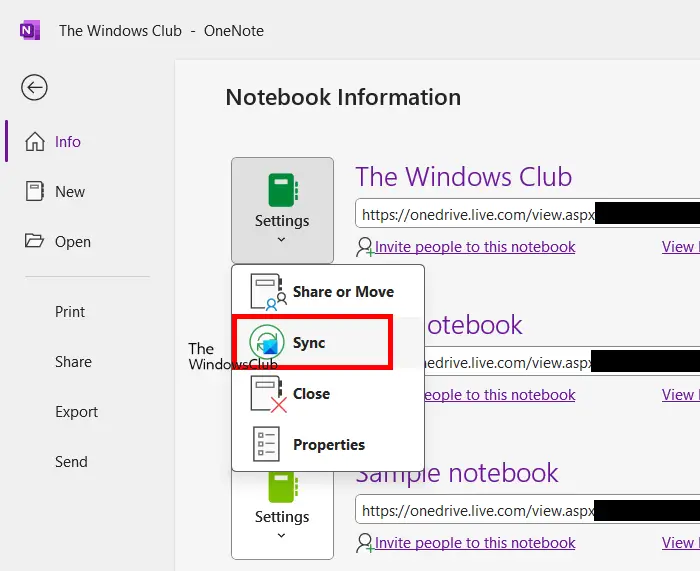Click the home icon beside Info
The width and height of the screenshot is (700, 571).
(x=35, y=142)
